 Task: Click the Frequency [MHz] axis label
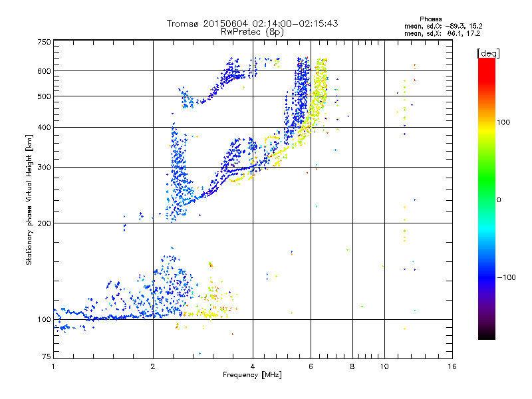[x=252, y=375]
